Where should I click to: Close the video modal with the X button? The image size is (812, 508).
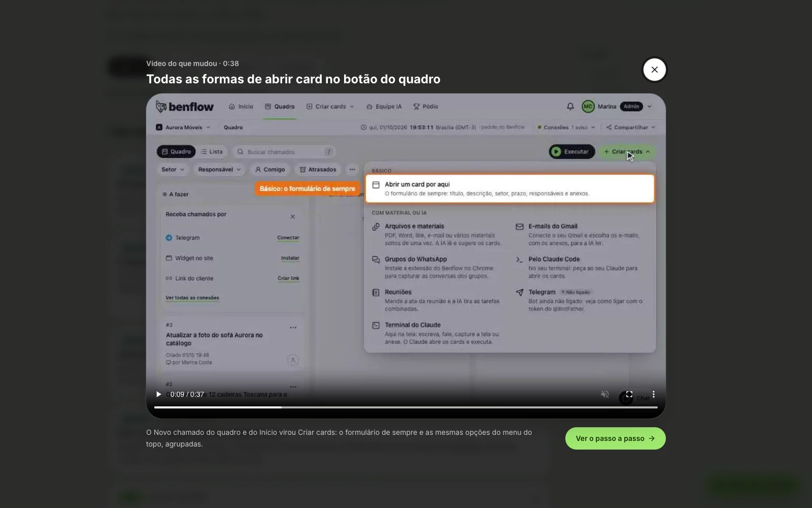pyautogui.click(x=655, y=70)
